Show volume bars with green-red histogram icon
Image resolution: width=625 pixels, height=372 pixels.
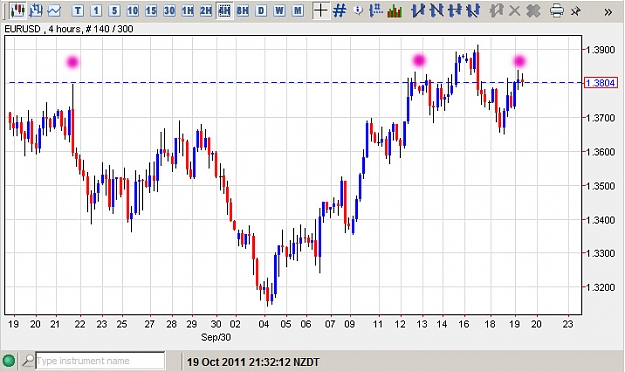tap(395, 11)
